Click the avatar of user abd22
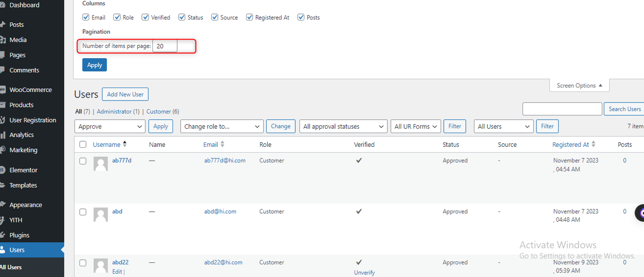 click(101, 265)
